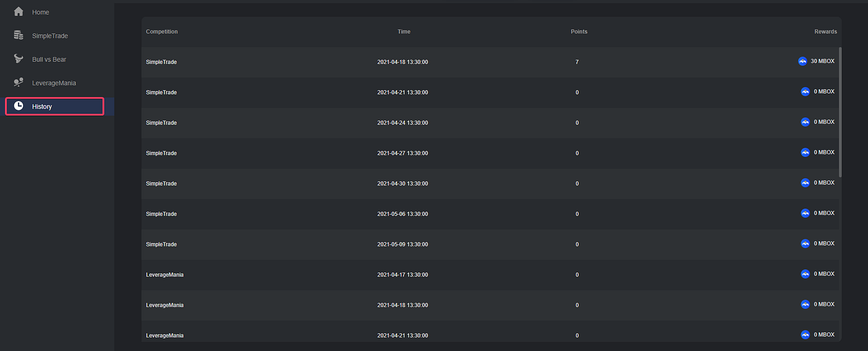Click the Rewards column header
Screen dimensions: 868x351
(x=825, y=32)
